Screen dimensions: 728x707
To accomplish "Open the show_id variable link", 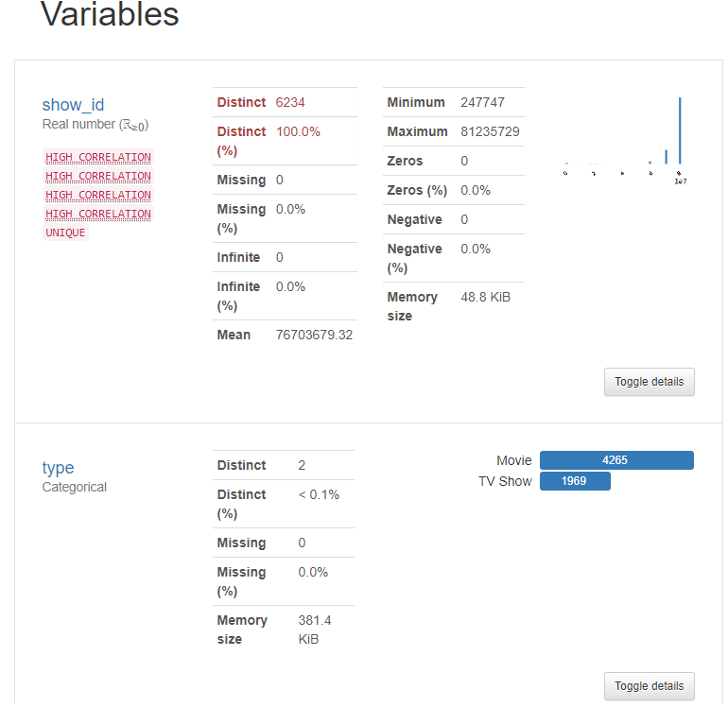I will click(73, 105).
